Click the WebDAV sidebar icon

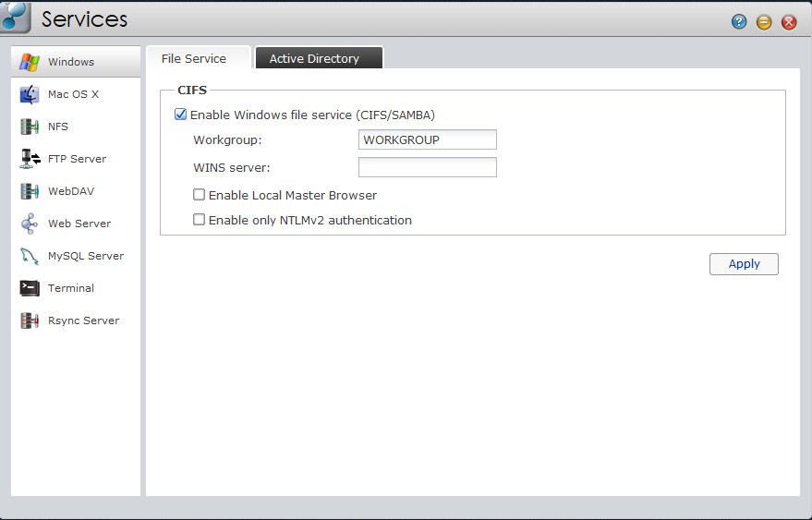(30, 191)
